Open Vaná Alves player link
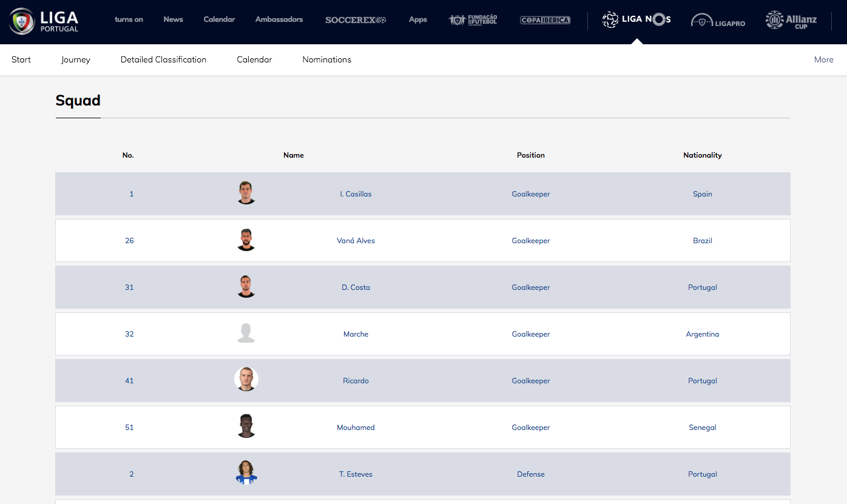Screen dimensions: 847x504 pyautogui.click(x=356, y=241)
